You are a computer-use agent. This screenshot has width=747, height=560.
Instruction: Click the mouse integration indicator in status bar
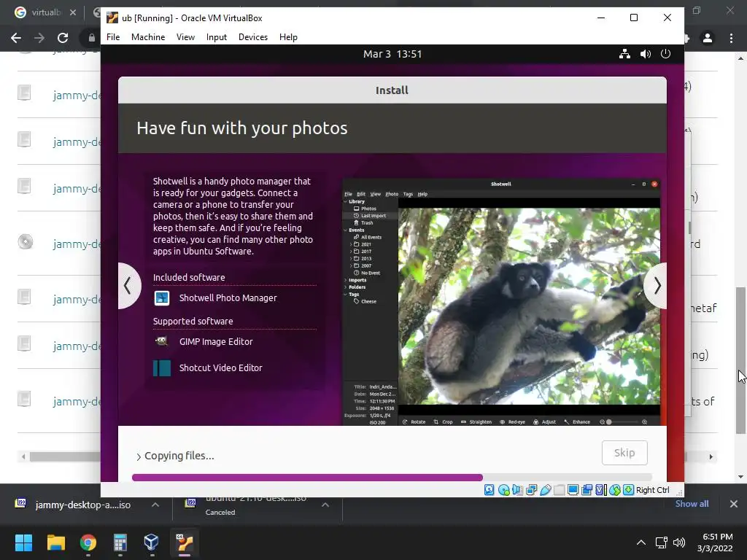[614, 490]
